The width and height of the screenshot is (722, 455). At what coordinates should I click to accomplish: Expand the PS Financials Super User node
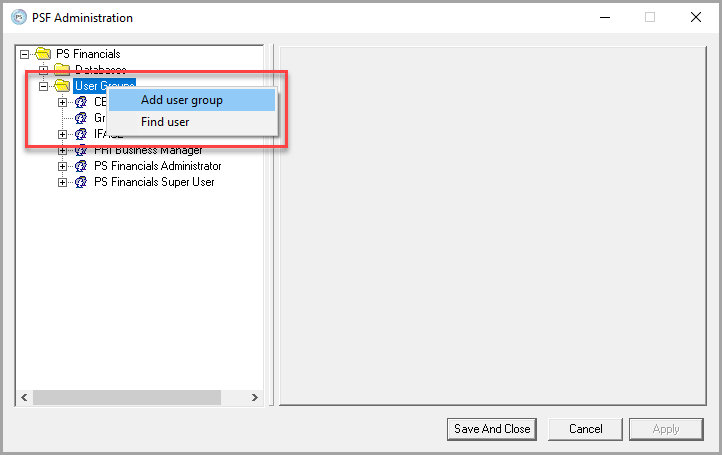63,182
